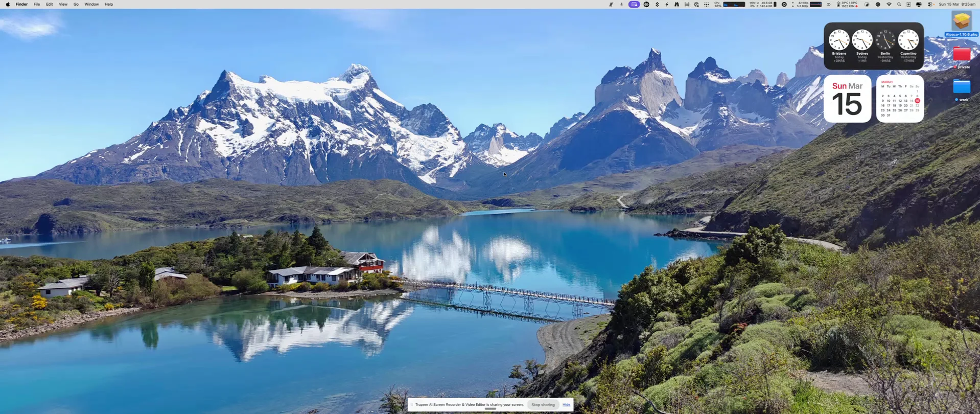
Task: Open the Go menu
Action: click(x=76, y=4)
